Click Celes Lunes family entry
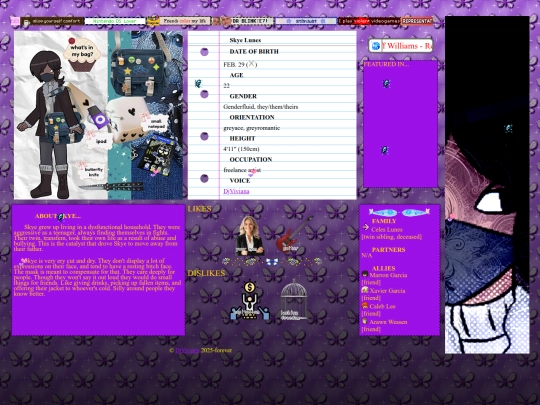 pos(386,230)
